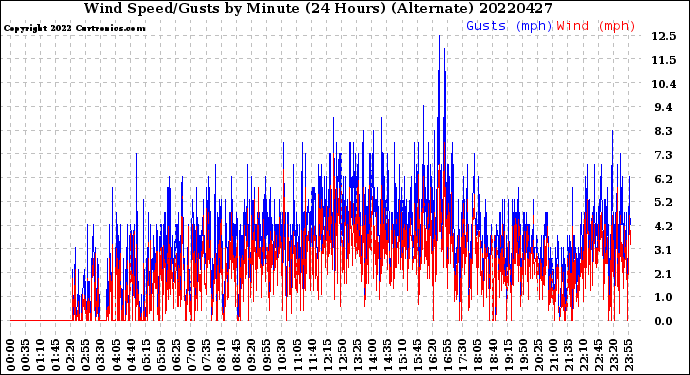Viewport: 690px width, 375px height.
Task: Click the 0.0 y-axis label
Action: pyautogui.click(x=664, y=321)
